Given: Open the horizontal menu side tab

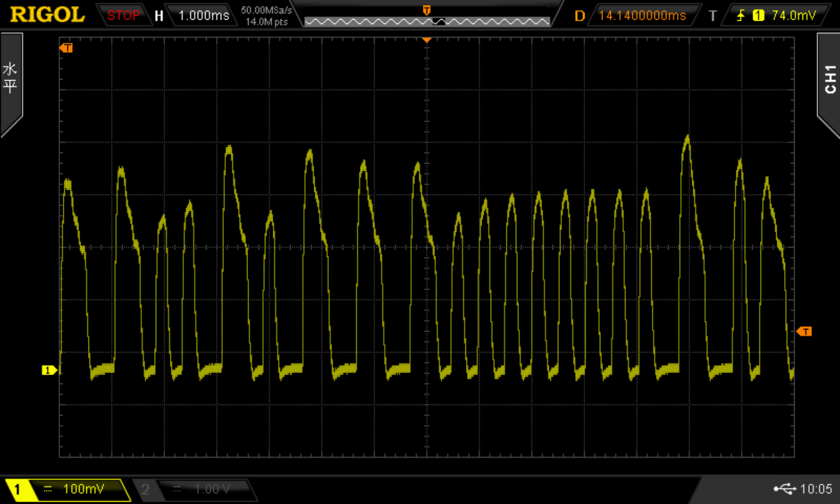Looking at the screenshot, I should pyautogui.click(x=11, y=84).
